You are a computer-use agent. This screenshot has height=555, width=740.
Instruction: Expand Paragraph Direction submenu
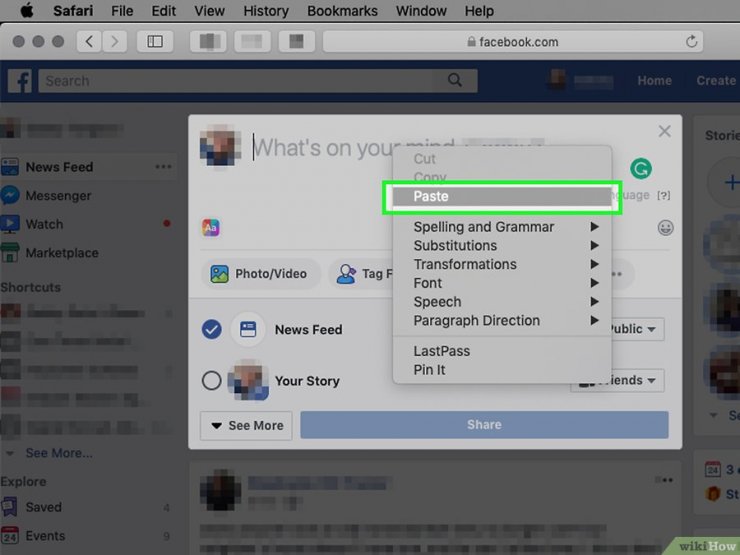tap(502, 320)
